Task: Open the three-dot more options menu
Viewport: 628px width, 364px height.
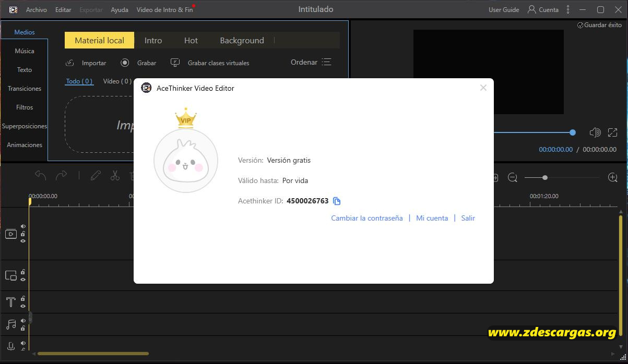Action: (x=568, y=10)
